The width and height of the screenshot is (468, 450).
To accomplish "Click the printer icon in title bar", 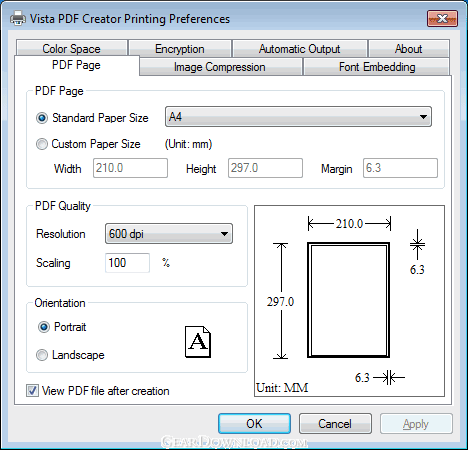I will coord(18,18).
